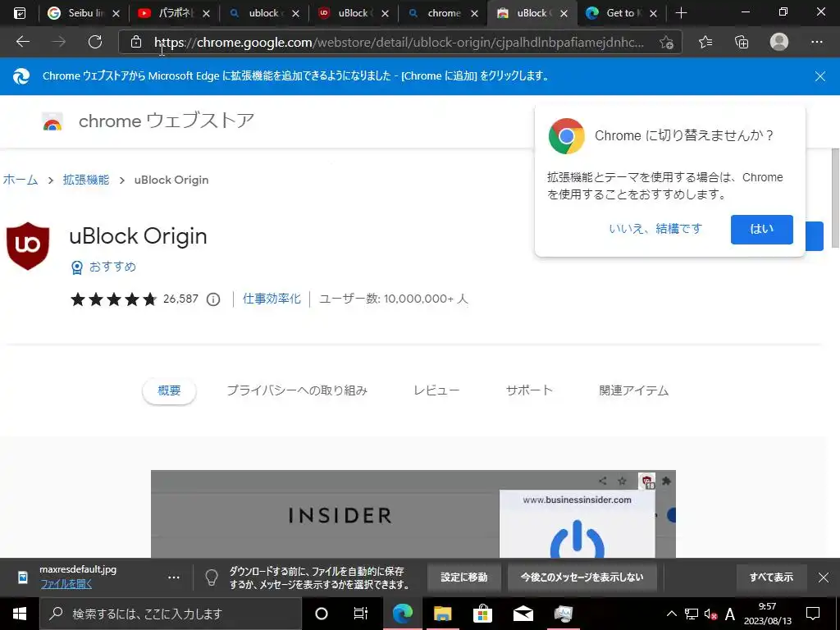Click 今後このメッセージを表示しない button
Image resolution: width=840 pixels, height=630 pixels.
(582, 577)
